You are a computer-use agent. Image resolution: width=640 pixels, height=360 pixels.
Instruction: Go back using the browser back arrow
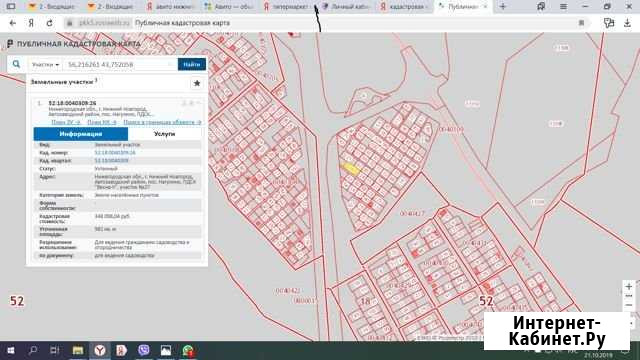coord(13,23)
